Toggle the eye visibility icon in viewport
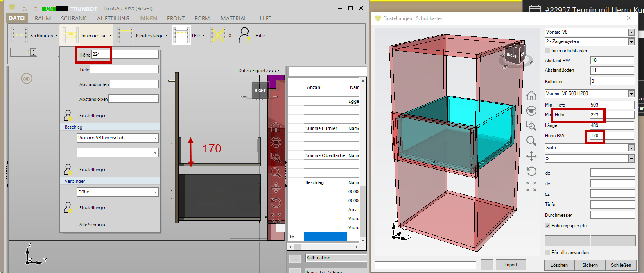The width and height of the screenshot is (644, 273). pyautogui.click(x=27, y=78)
